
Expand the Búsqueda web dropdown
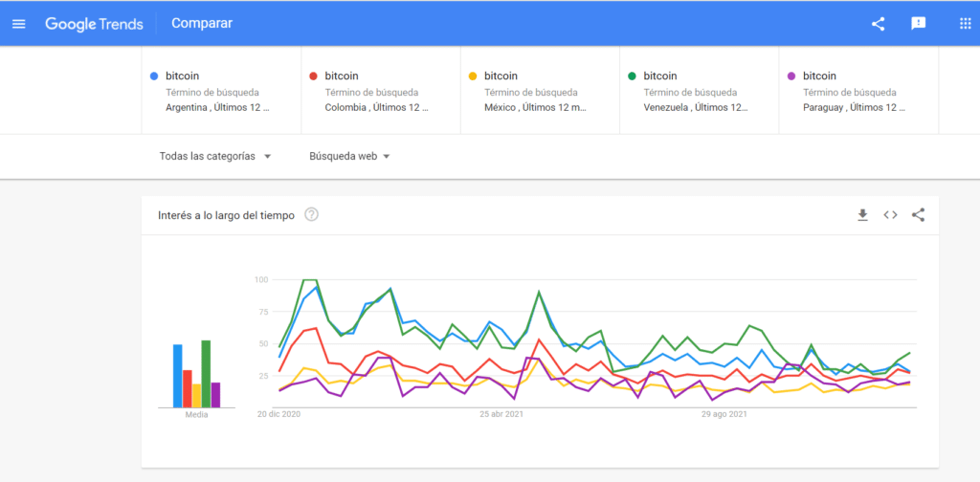pyautogui.click(x=349, y=156)
